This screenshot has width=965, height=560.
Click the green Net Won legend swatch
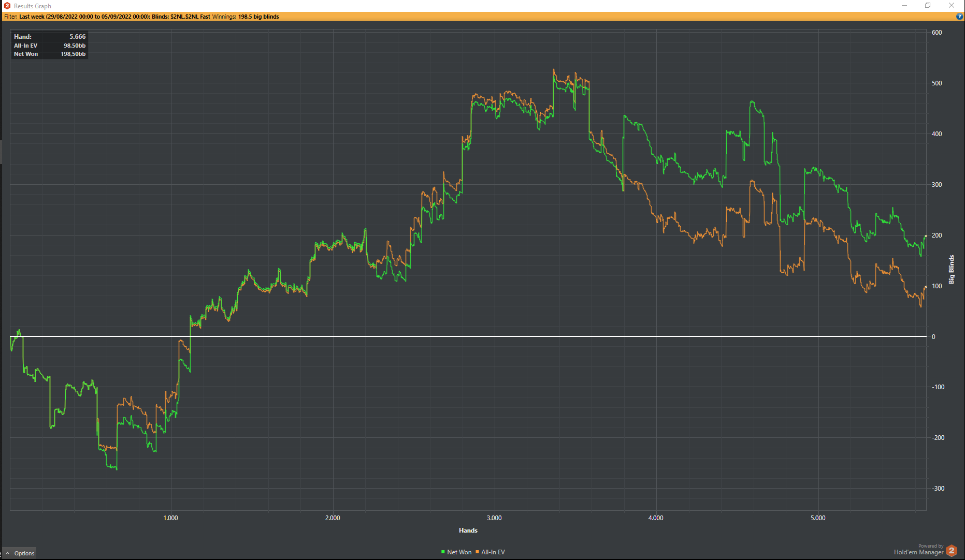[443, 552]
